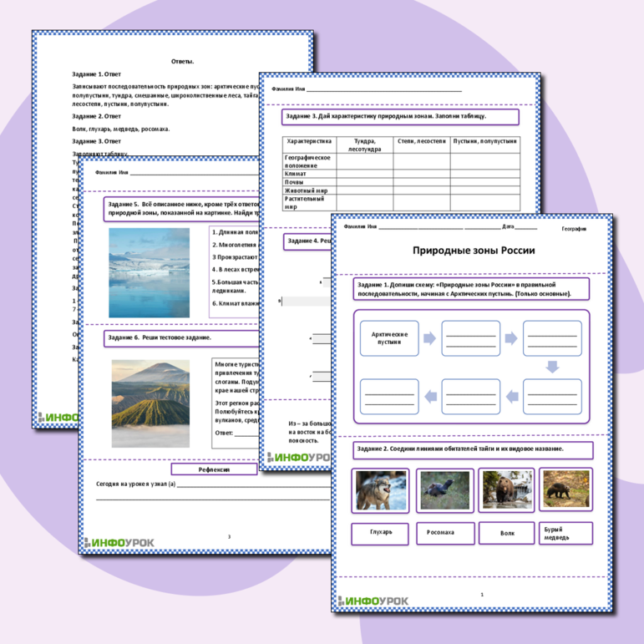Click the Арктические пустыни box in the scheme
644x644 pixels.
(389, 338)
